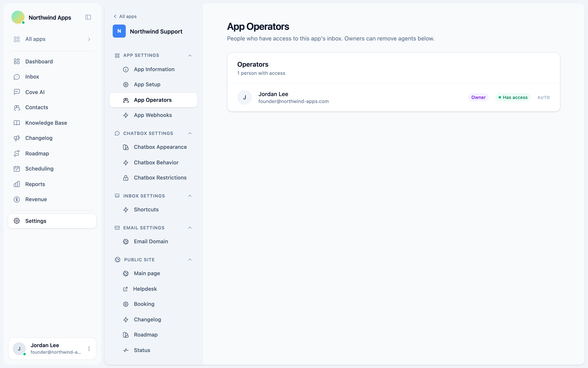The image size is (588, 368).
Task: Click the Owner badge on Jordan Lee
Action: 478,97
